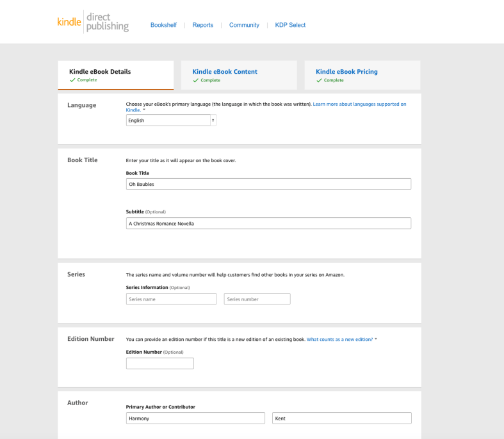
Task: Click the Edition Number input box
Action: click(159, 363)
